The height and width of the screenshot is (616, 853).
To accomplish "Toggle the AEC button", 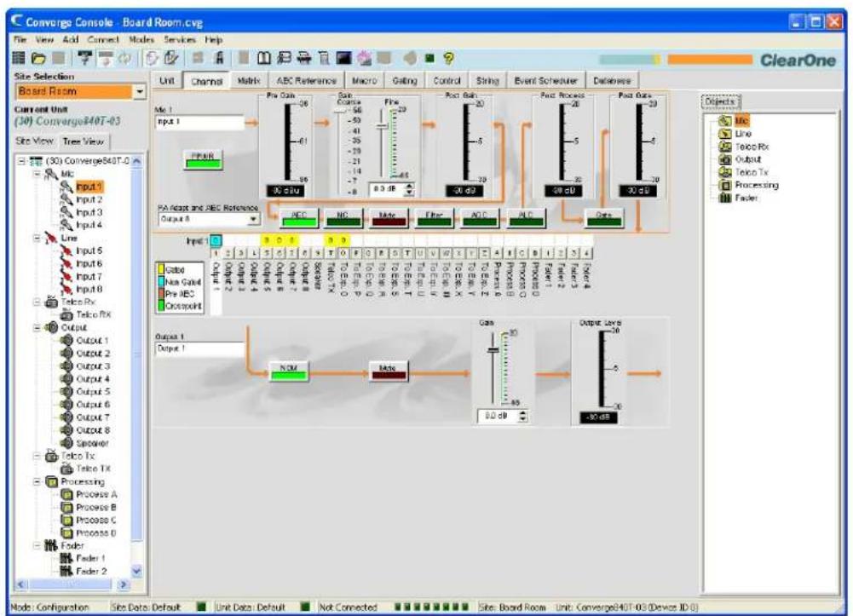I will (299, 218).
